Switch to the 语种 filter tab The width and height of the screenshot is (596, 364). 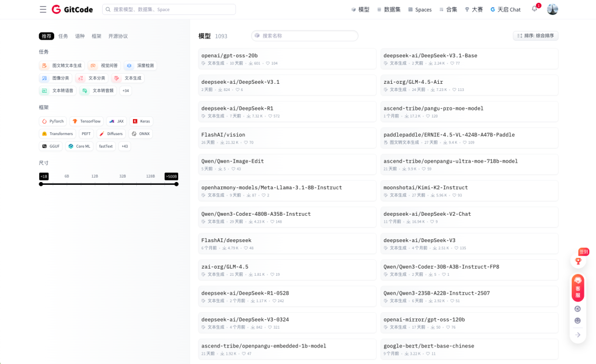point(80,36)
